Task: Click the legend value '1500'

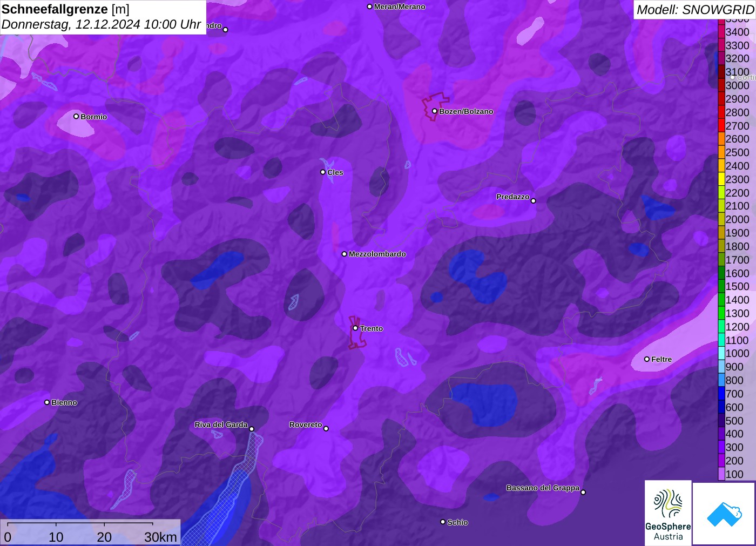Action: coord(737,286)
